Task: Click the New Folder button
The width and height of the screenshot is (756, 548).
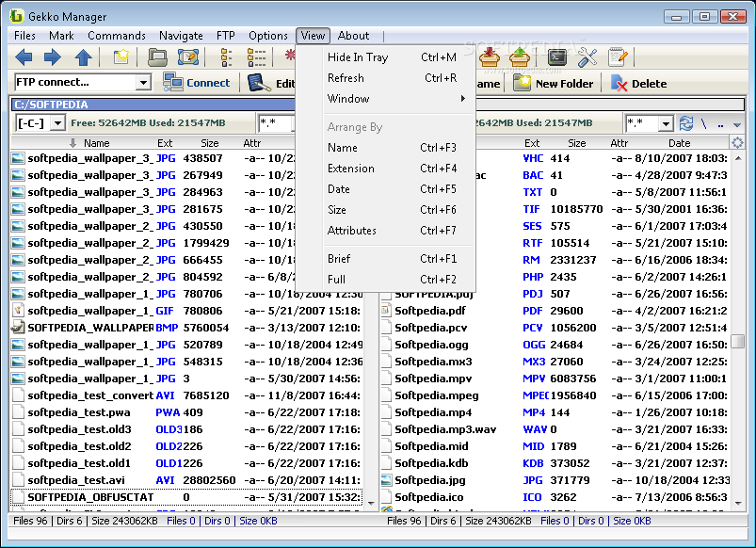Action: coord(554,84)
